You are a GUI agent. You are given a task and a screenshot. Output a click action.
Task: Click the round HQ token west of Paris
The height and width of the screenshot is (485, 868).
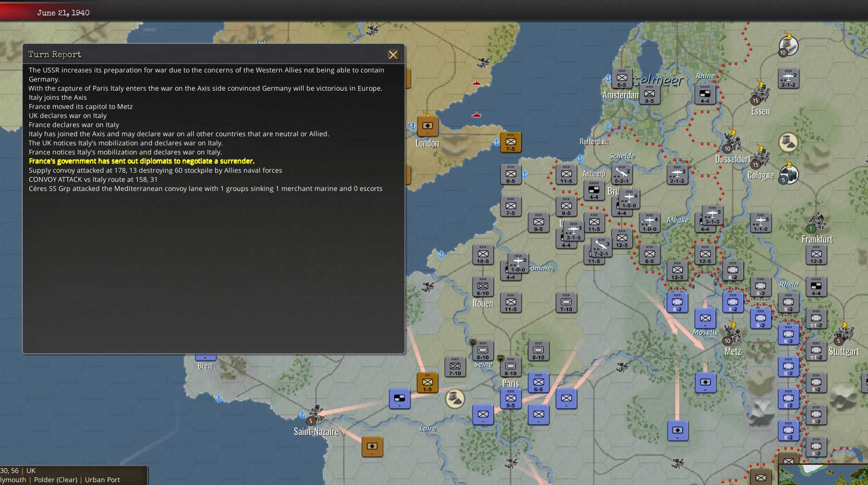455,398
